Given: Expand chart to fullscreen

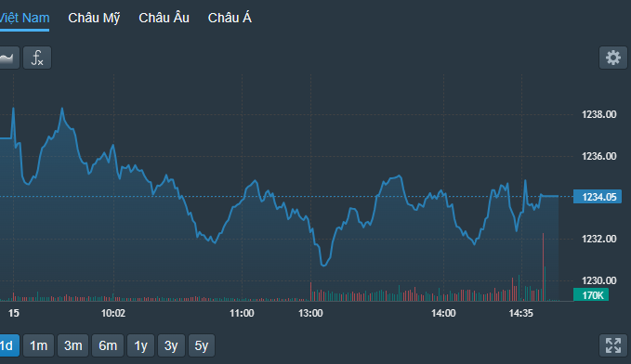Looking at the screenshot, I should 613,345.
